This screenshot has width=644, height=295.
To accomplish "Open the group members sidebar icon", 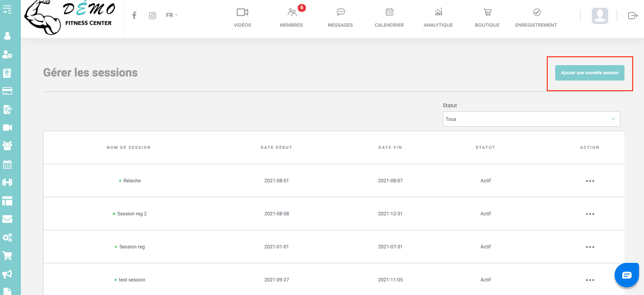I will (x=7, y=146).
